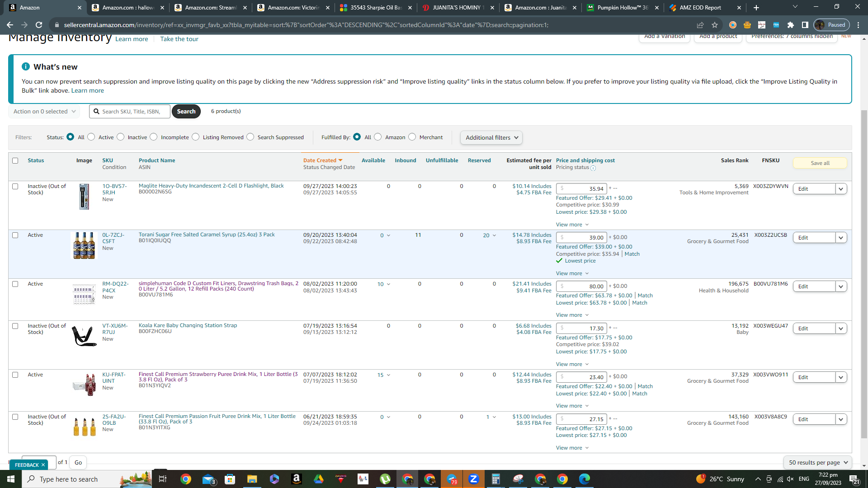
Task: Open the Take the tour link
Action: coord(179,39)
